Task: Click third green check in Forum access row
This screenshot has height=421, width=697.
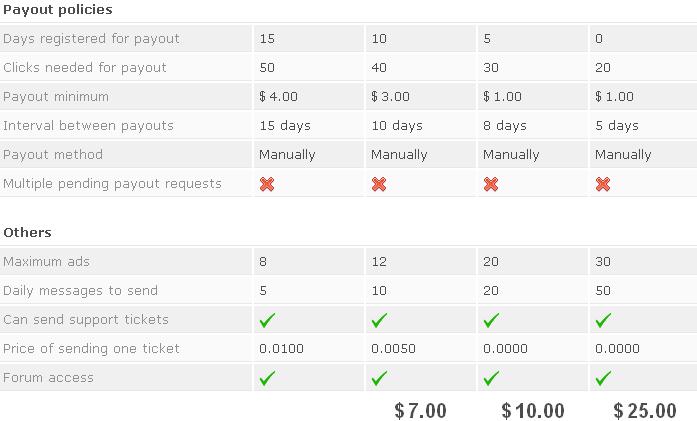Action: pos(492,378)
